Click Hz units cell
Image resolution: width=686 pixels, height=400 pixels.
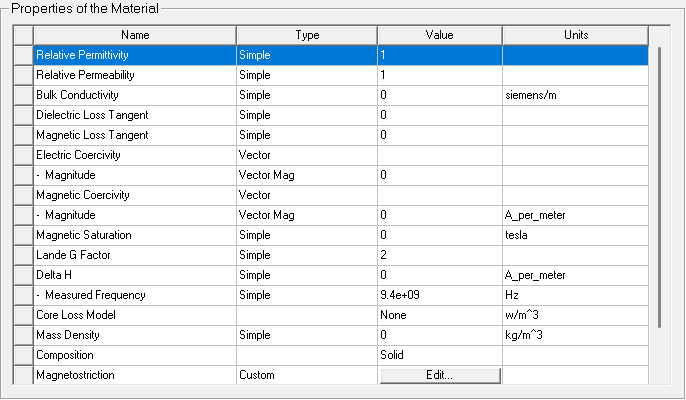[576, 295]
